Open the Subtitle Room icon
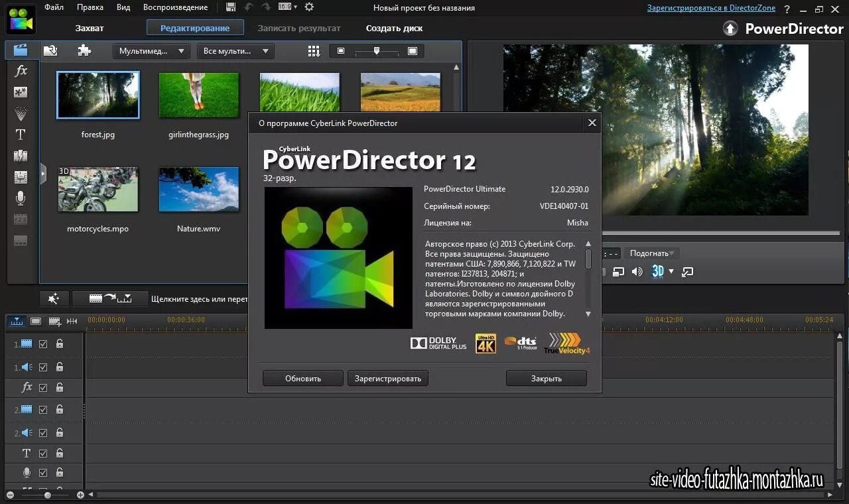The height and width of the screenshot is (504, 849). pos(21,241)
